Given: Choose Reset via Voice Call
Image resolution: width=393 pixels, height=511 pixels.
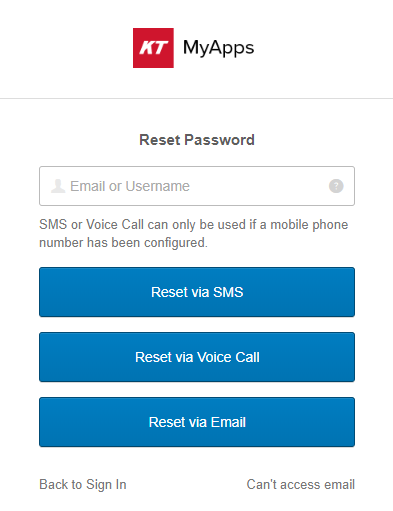Looking at the screenshot, I should pos(197,357).
